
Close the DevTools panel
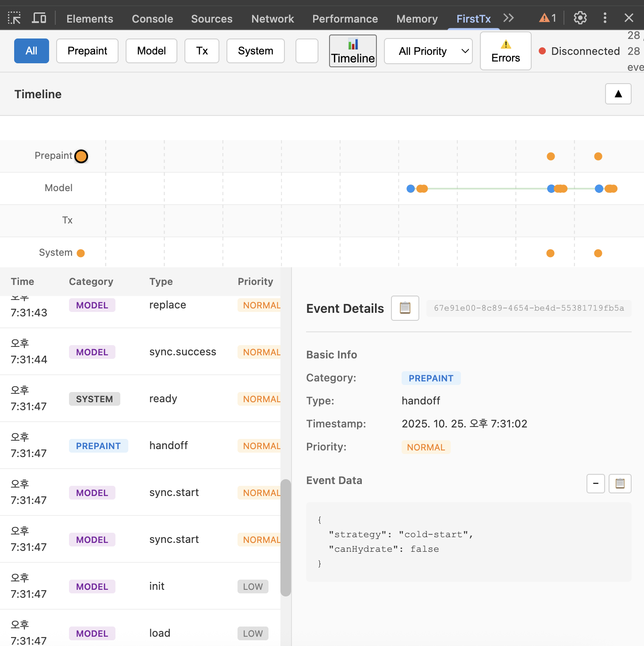pyautogui.click(x=629, y=18)
